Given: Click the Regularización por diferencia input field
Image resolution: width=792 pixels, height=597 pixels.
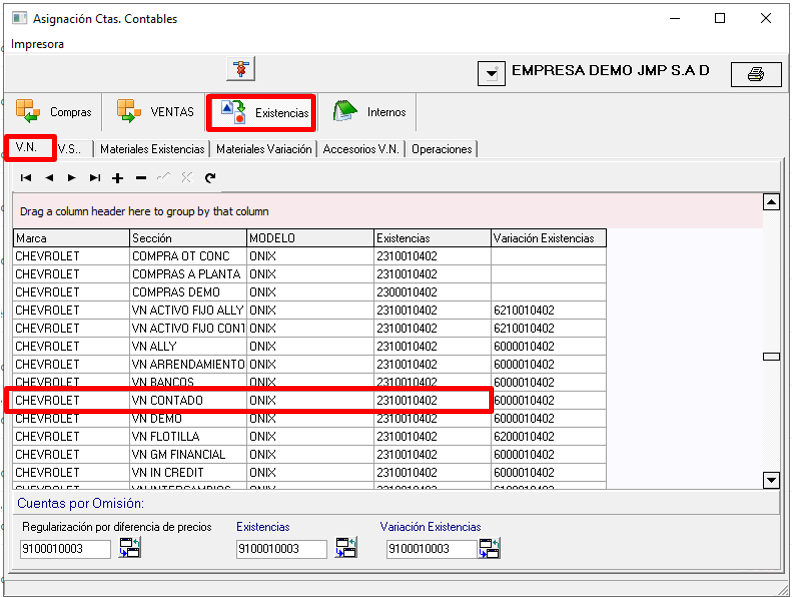Looking at the screenshot, I should 66,549.
